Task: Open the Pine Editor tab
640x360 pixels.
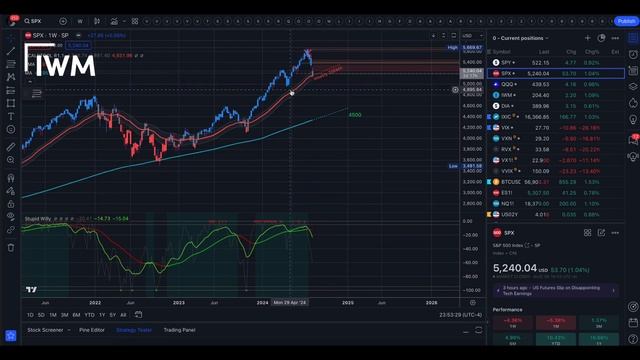Action: point(92,330)
